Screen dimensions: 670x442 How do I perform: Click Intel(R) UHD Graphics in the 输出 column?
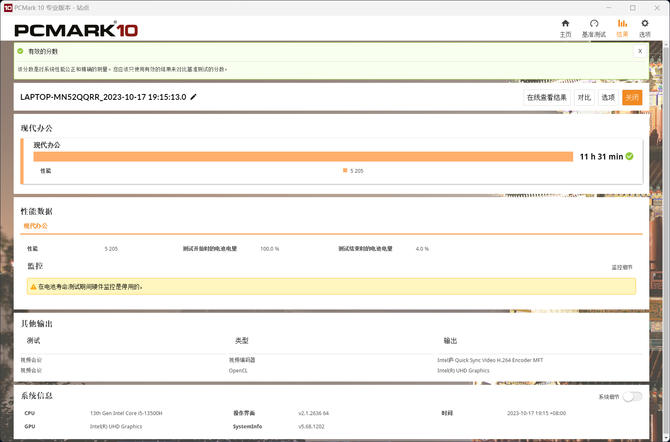pyautogui.click(x=463, y=371)
